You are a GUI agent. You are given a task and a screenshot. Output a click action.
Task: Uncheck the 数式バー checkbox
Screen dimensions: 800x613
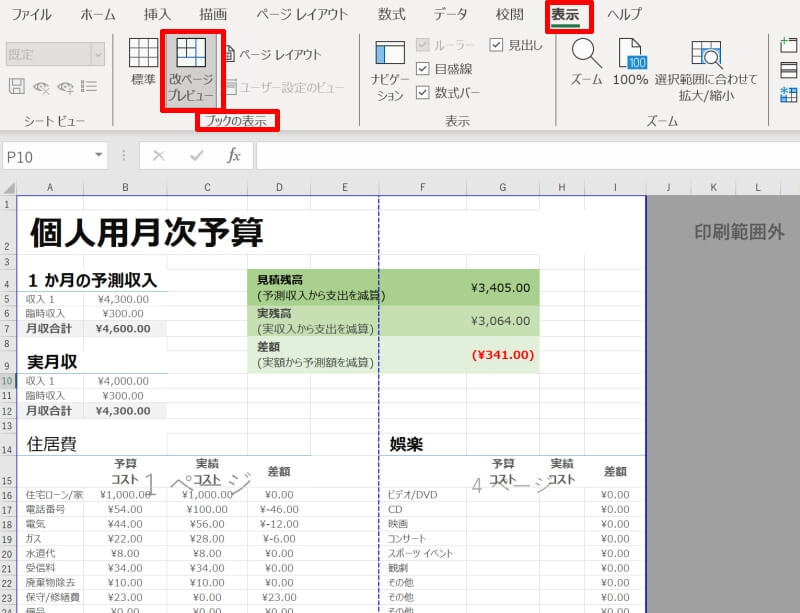422,93
